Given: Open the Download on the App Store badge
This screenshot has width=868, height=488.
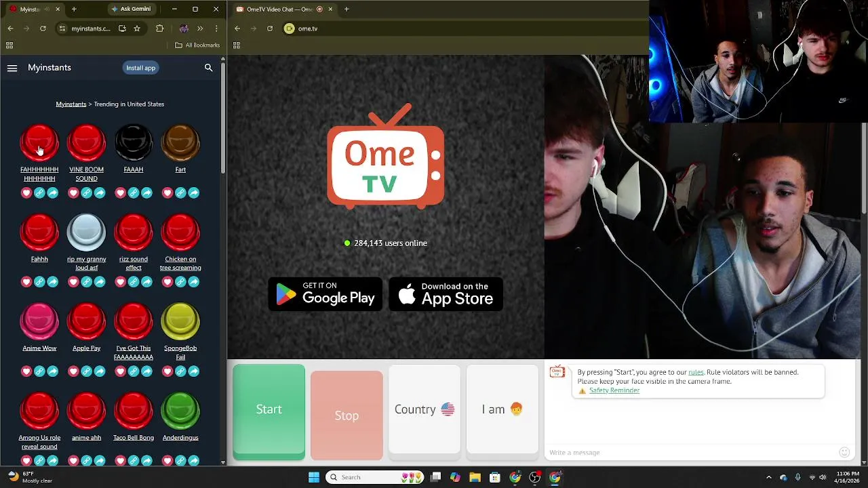Looking at the screenshot, I should point(446,294).
